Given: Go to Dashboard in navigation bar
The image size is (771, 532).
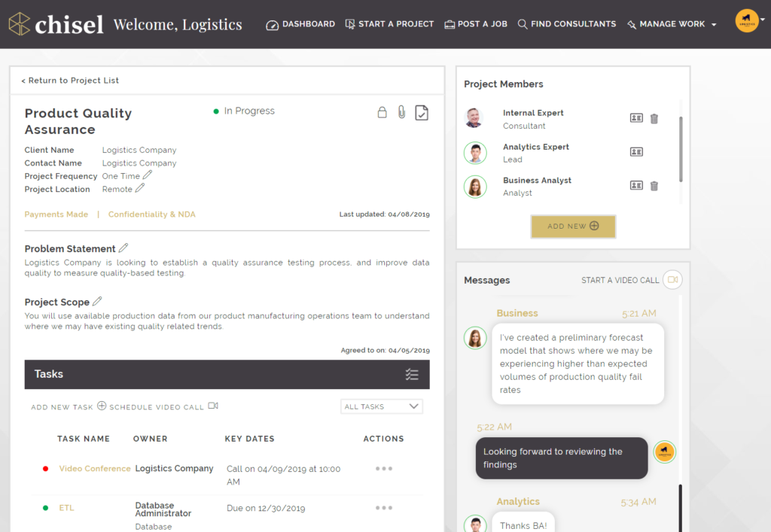Looking at the screenshot, I should pyautogui.click(x=300, y=24).
